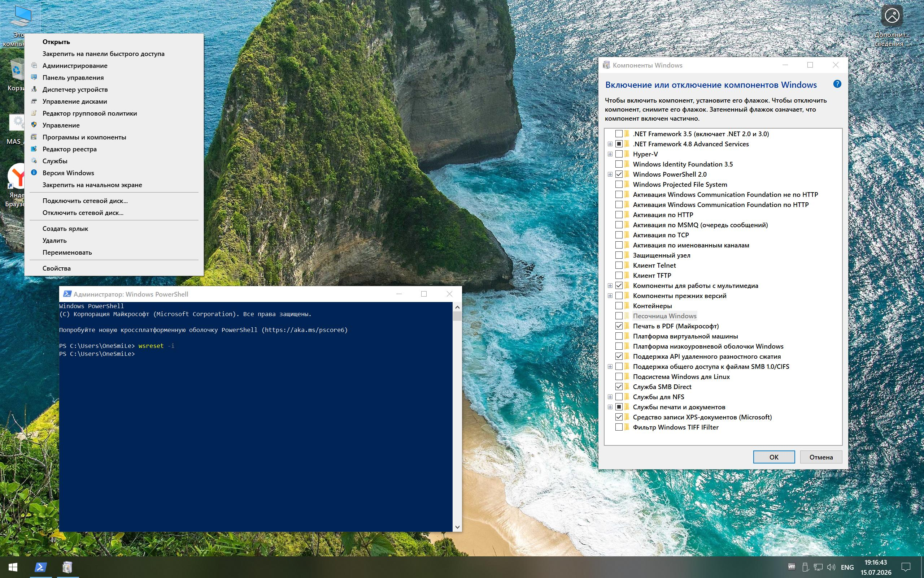Select "Фильтр Windows TIFF IFilter" row label
The width and height of the screenshot is (924, 578).
click(675, 427)
